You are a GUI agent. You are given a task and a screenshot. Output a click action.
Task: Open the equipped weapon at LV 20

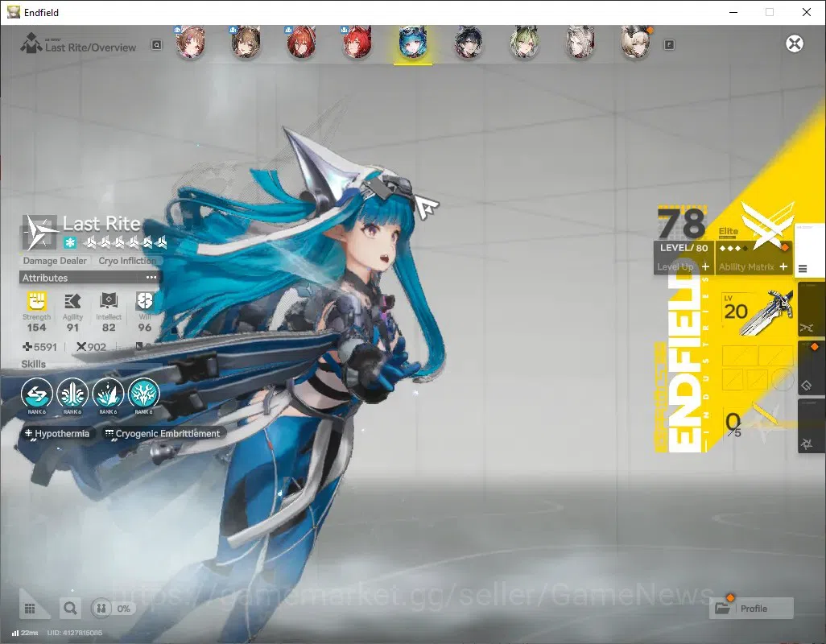click(758, 313)
